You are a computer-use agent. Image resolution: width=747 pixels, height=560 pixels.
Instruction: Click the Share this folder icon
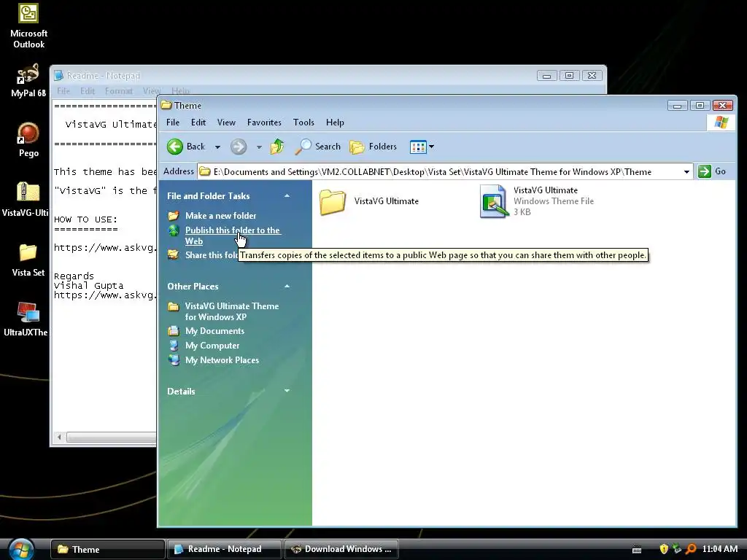pyautogui.click(x=174, y=255)
